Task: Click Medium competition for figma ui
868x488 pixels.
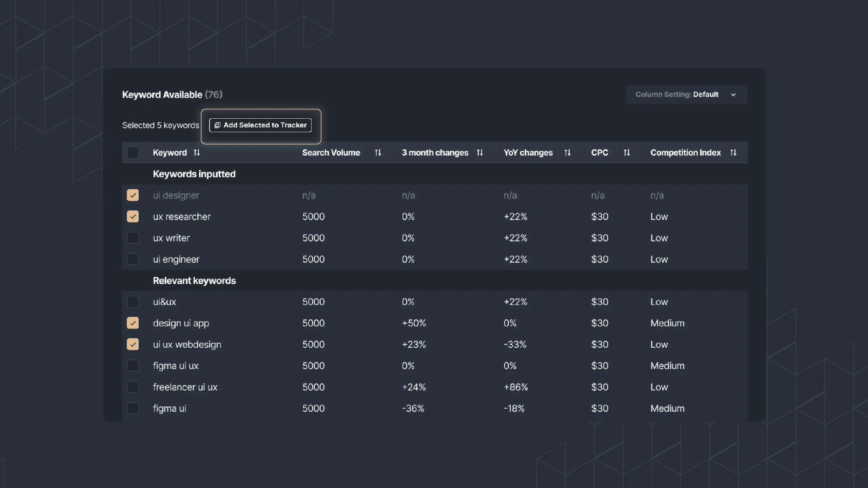Action: [667, 408]
